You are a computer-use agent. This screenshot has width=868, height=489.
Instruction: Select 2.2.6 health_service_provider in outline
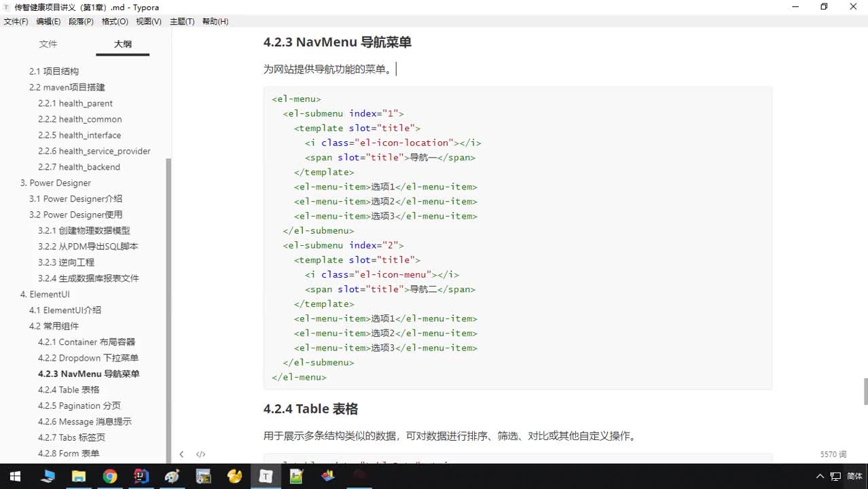click(x=94, y=151)
